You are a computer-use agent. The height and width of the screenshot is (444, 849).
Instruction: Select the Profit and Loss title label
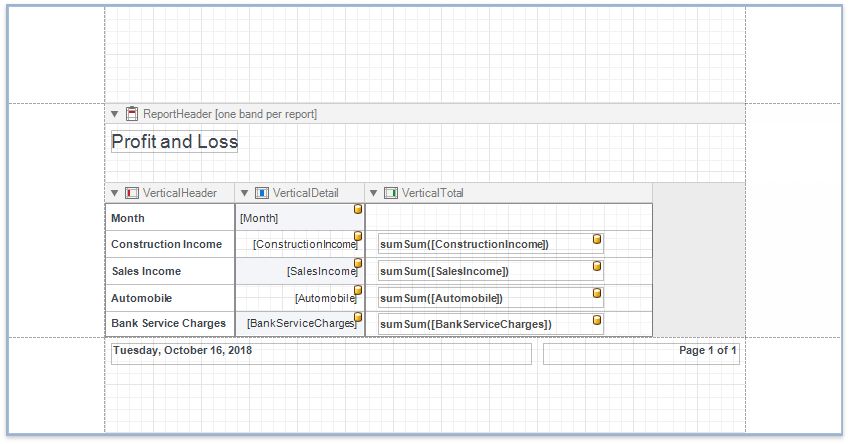click(174, 142)
